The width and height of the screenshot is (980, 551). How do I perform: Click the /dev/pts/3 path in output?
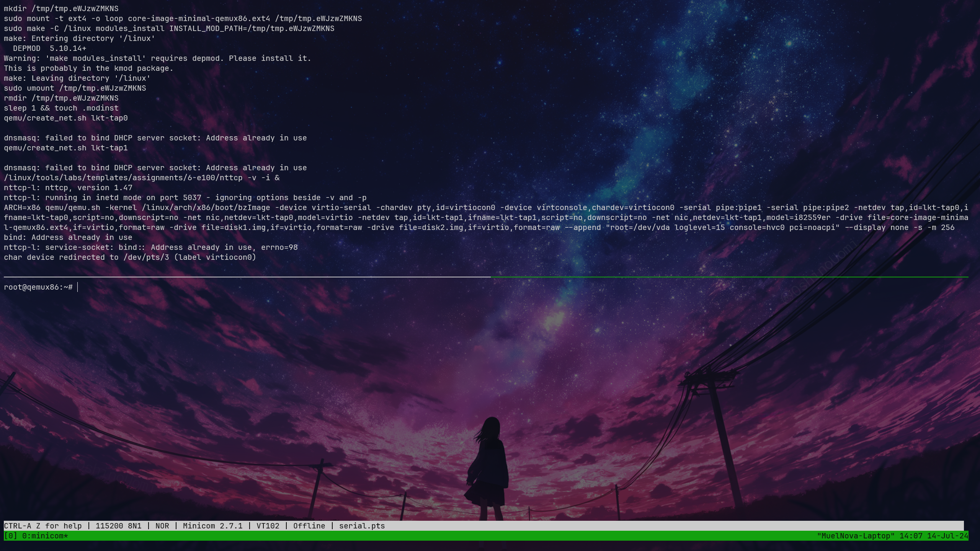[x=146, y=257]
